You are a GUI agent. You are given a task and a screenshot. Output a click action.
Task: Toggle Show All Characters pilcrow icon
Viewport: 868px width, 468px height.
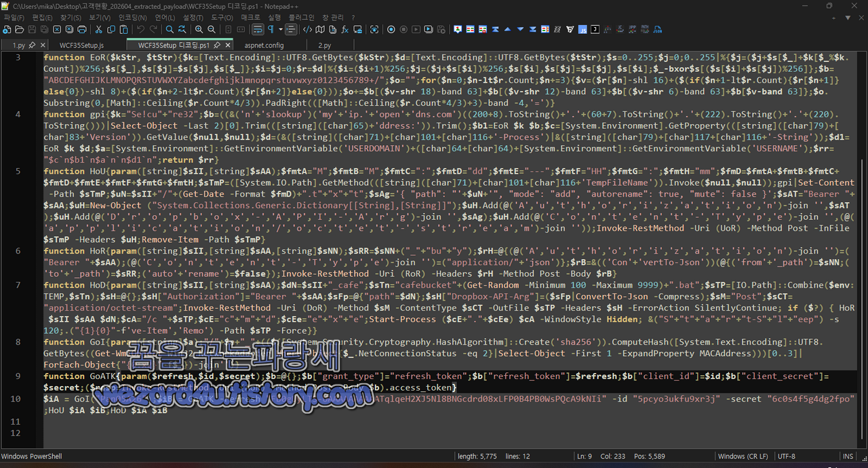tap(271, 29)
